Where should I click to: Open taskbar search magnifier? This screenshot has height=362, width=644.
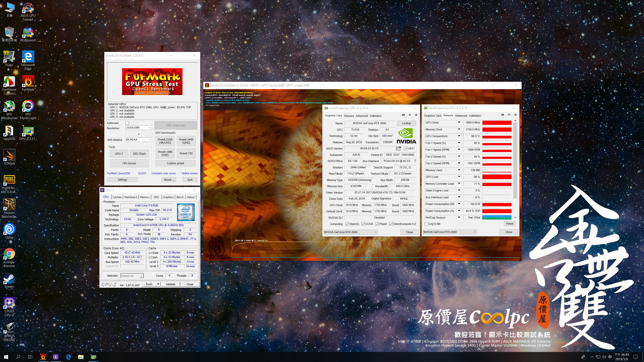18,357
